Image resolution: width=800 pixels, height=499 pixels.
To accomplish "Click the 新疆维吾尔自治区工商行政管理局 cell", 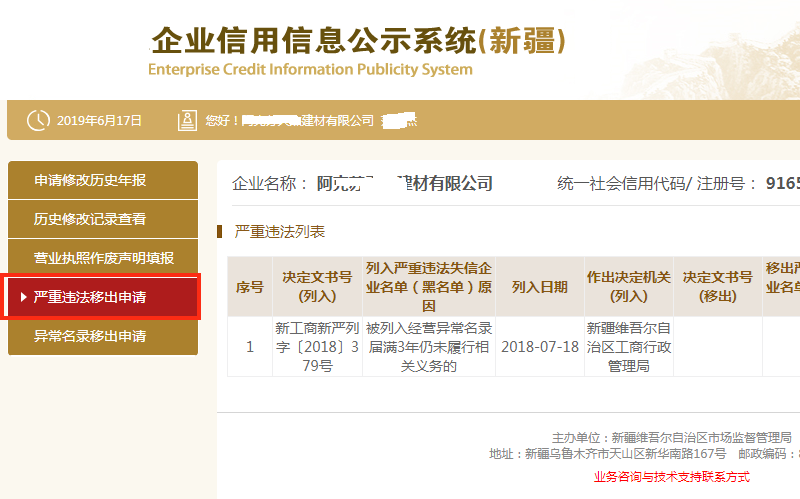I will [x=629, y=346].
